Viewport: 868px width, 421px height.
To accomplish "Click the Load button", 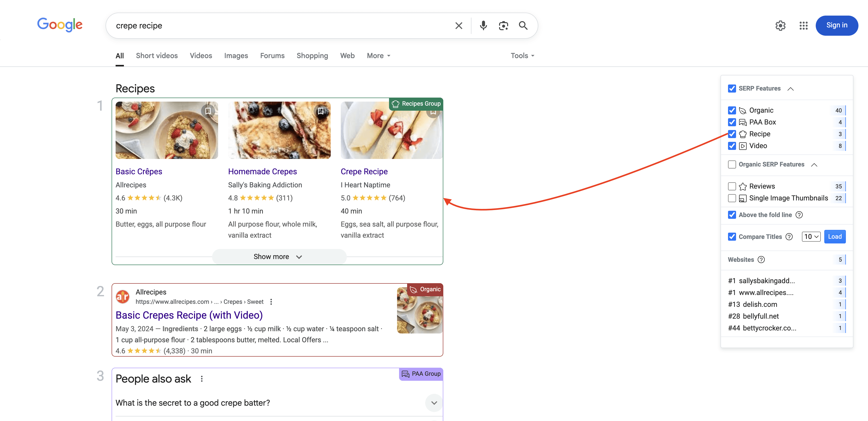I will point(835,237).
